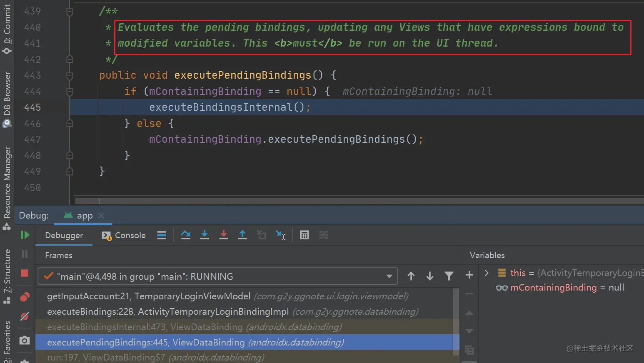Remove the selected watch with the minus icon
The image size is (644, 363).
(x=469, y=293)
